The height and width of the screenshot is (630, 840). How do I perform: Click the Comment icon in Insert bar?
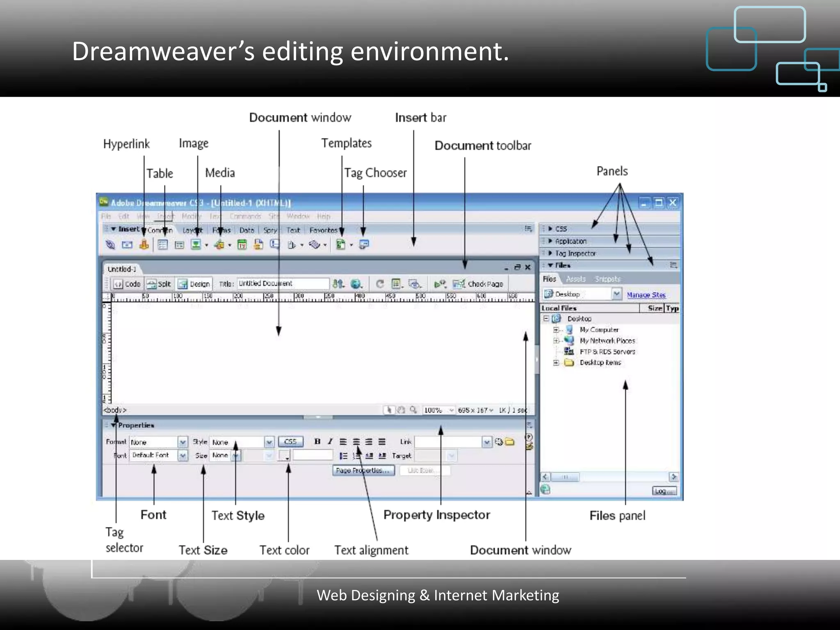pyautogui.click(x=275, y=244)
